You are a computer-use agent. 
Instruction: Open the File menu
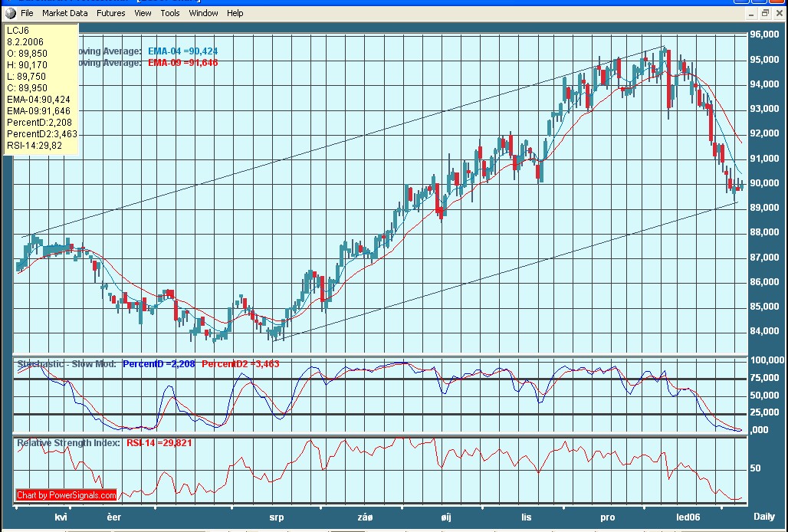(x=27, y=13)
